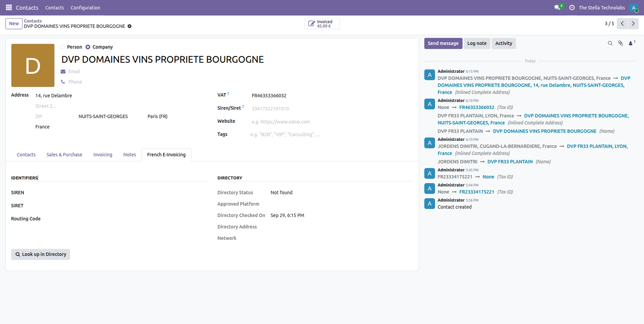
Task: Click the Directory Status value Not found
Action: [x=281, y=193]
